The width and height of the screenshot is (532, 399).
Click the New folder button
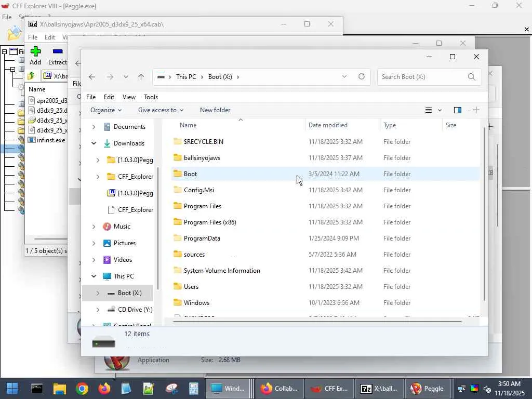(215, 110)
